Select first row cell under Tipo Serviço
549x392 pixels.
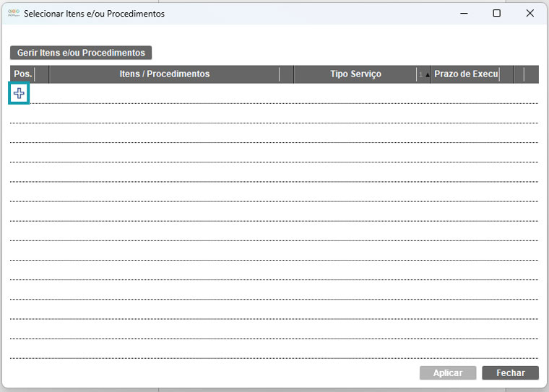click(355, 94)
